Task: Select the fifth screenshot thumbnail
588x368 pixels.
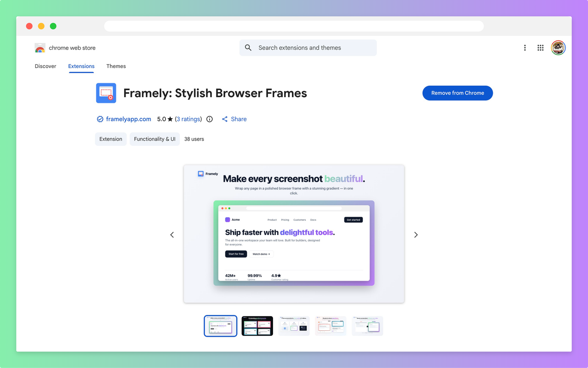Action: tap(367, 326)
